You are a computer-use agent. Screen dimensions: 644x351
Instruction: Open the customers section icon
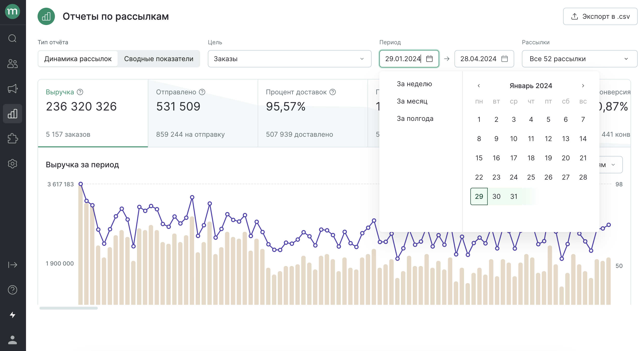pos(13,64)
